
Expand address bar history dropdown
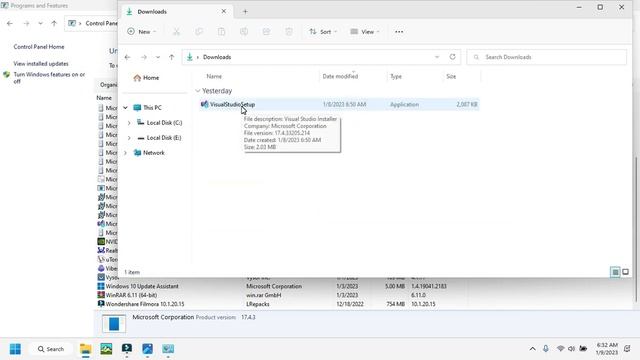pos(437,57)
